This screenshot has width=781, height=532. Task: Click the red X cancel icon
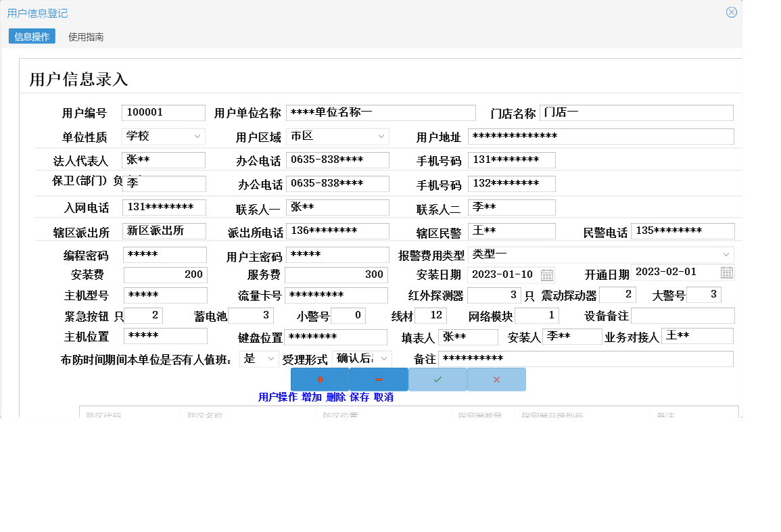click(496, 379)
